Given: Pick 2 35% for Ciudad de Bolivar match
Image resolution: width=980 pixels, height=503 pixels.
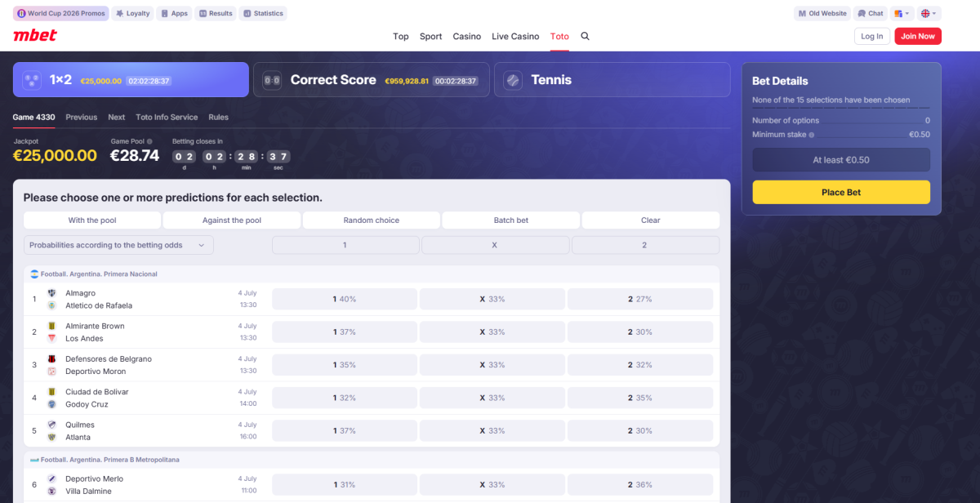Looking at the screenshot, I should (x=640, y=398).
